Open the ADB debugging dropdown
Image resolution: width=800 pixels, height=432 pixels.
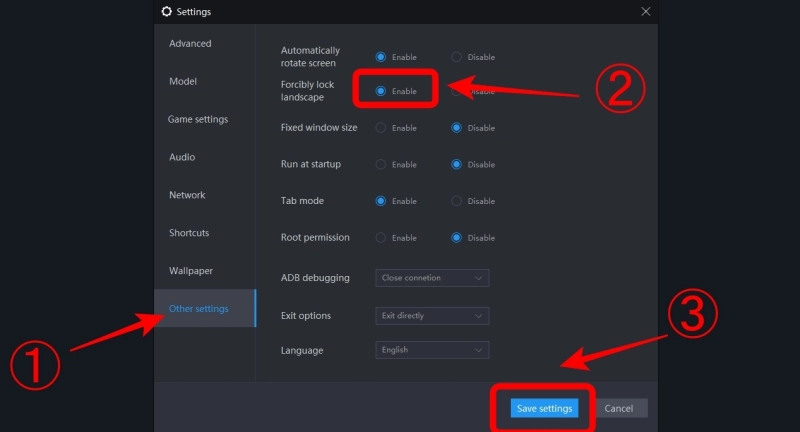[432, 278]
